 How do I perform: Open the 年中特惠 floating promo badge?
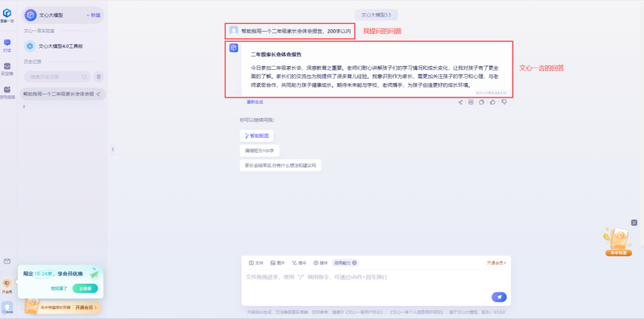point(618,242)
